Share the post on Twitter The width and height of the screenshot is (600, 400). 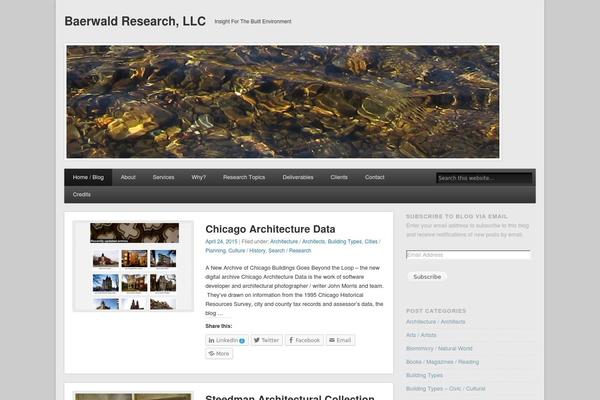coord(267,340)
